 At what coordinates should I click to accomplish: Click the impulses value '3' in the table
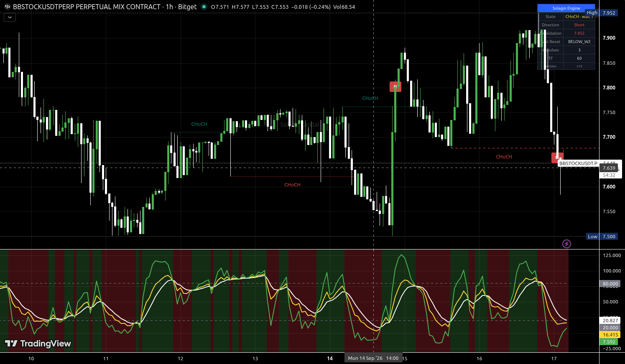pos(579,50)
